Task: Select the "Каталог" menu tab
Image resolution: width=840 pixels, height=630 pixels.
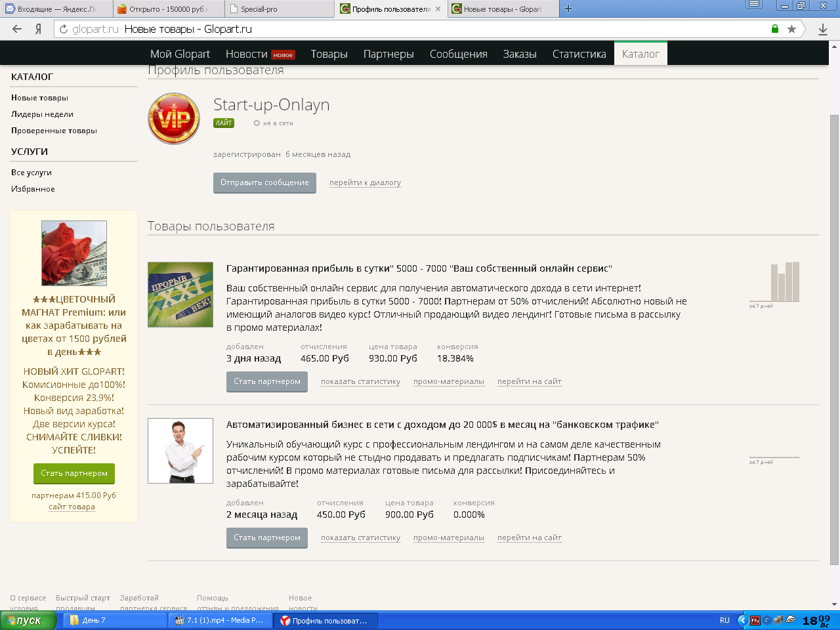Action: [640, 54]
